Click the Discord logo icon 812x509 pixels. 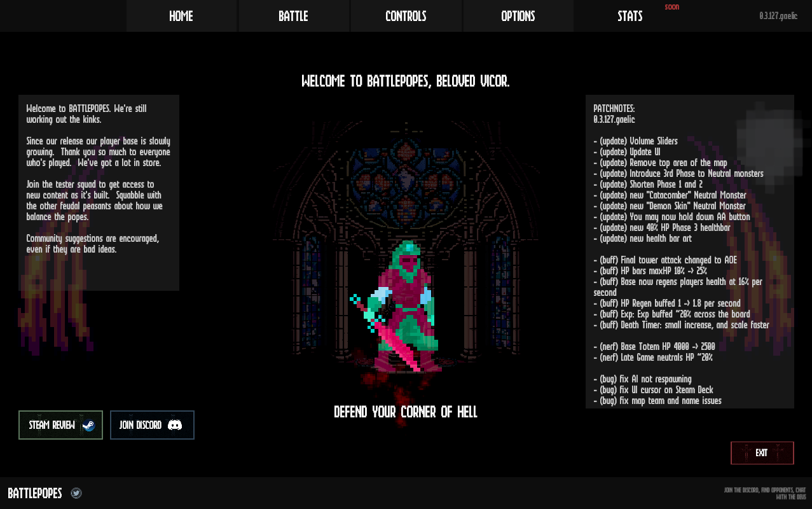click(x=175, y=425)
